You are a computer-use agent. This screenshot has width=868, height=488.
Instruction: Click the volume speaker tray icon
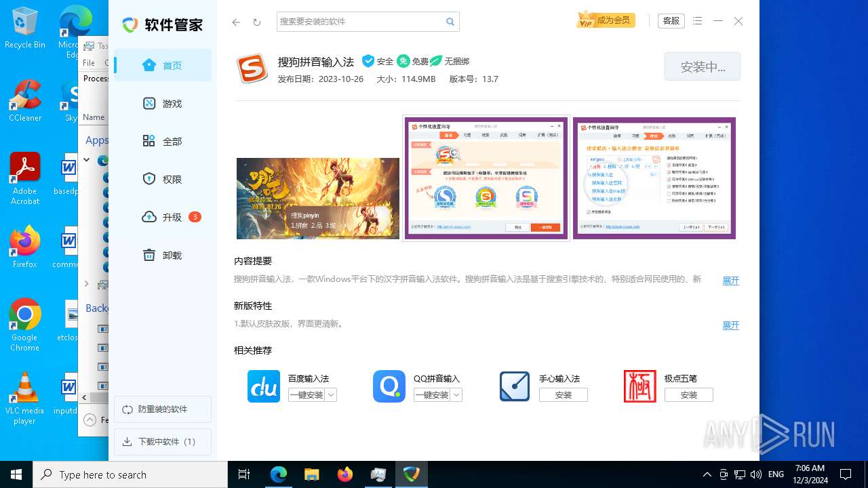click(756, 474)
